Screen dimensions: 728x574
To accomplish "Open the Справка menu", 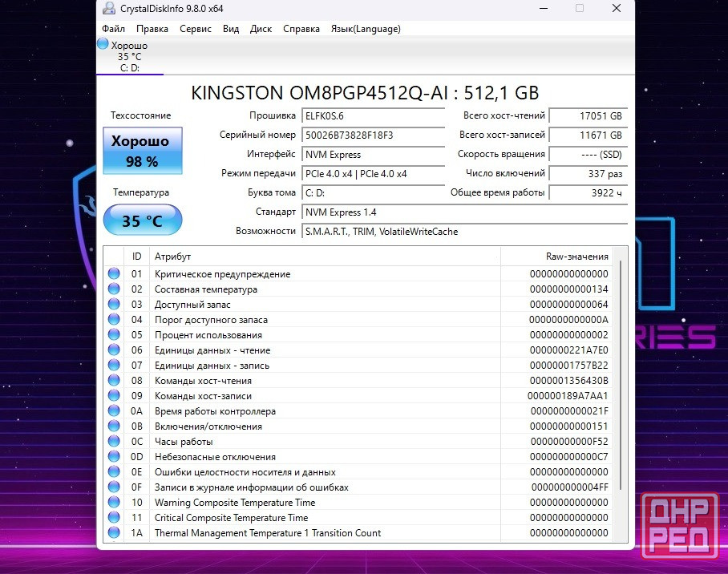I will point(301,29).
